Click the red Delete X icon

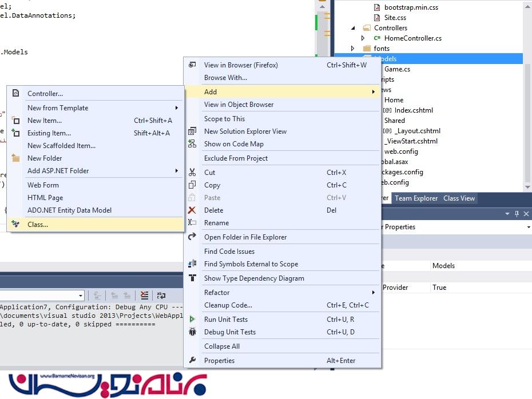pyautogui.click(x=192, y=210)
